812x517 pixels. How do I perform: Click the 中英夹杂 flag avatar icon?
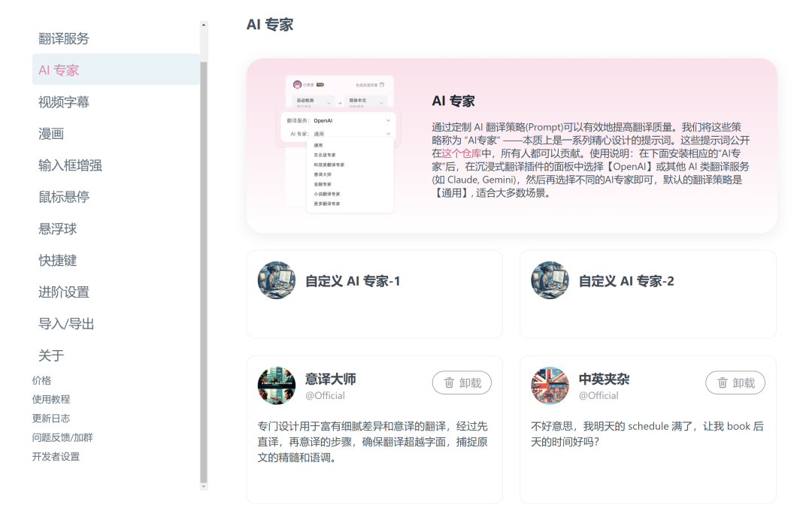pyautogui.click(x=550, y=386)
